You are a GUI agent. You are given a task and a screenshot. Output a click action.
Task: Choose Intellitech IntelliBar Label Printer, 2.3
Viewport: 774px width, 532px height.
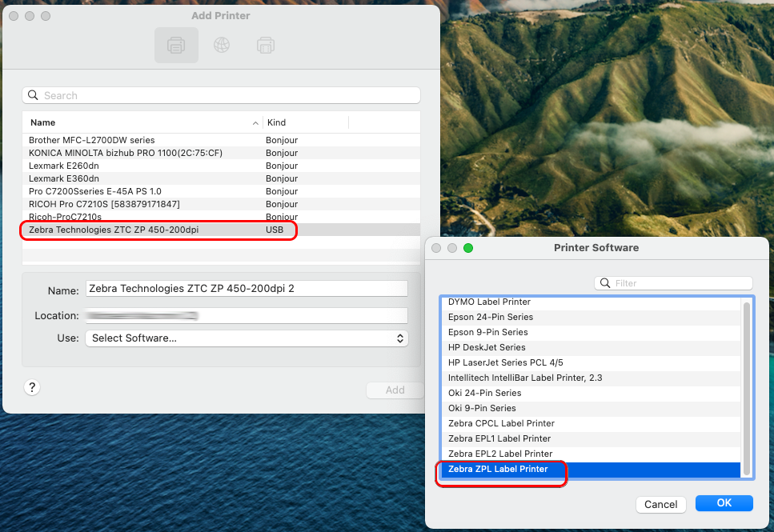tap(591, 378)
